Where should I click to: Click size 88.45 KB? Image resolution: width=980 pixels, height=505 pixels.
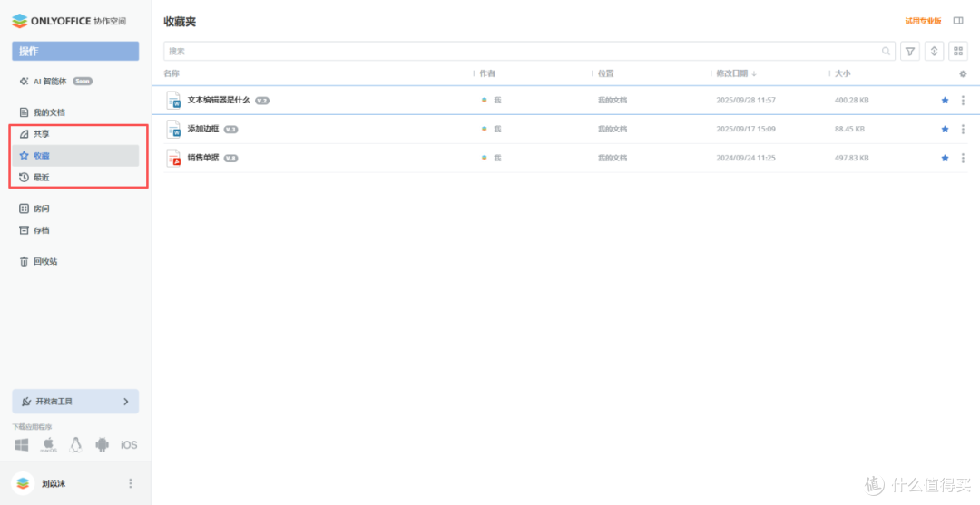849,130
